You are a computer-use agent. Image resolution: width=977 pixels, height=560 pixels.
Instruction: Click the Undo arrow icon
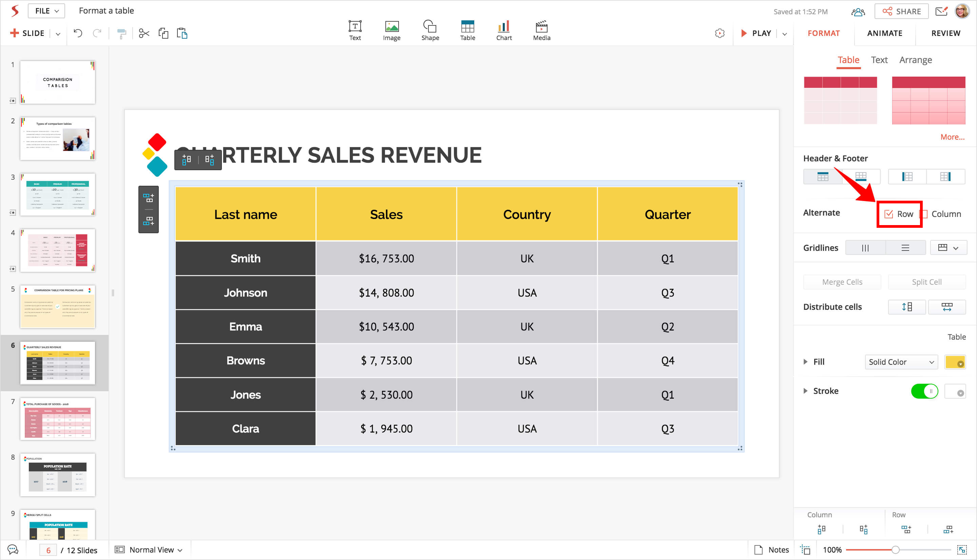tap(78, 34)
